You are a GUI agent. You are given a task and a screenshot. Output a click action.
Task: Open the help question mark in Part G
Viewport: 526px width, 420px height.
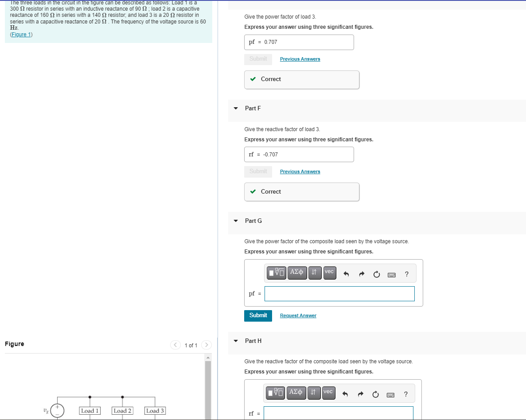coord(407,274)
